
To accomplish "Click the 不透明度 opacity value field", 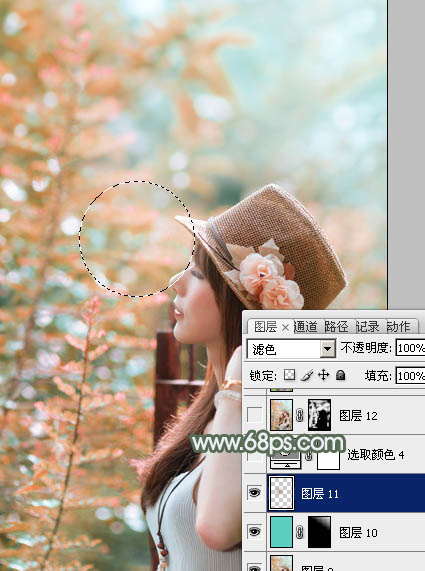I will pos(410,348).
